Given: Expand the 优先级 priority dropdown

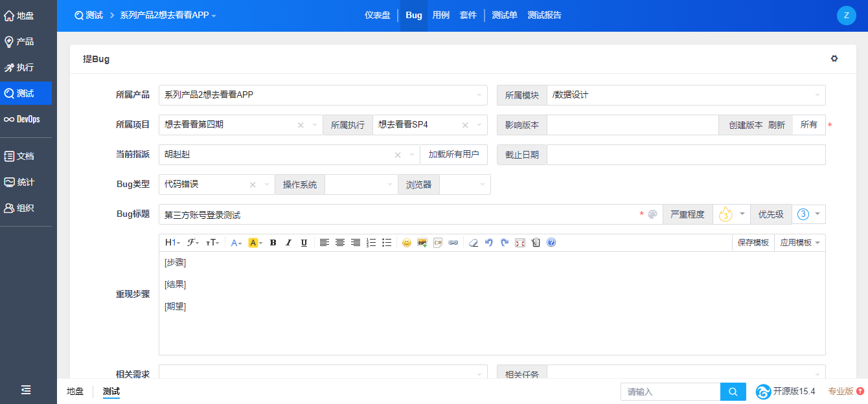Looking at the screenshot, I should pos(809,214).
